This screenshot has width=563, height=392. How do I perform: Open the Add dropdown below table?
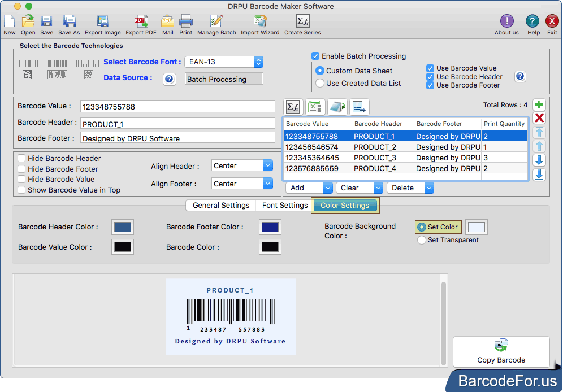pos(309,188)
